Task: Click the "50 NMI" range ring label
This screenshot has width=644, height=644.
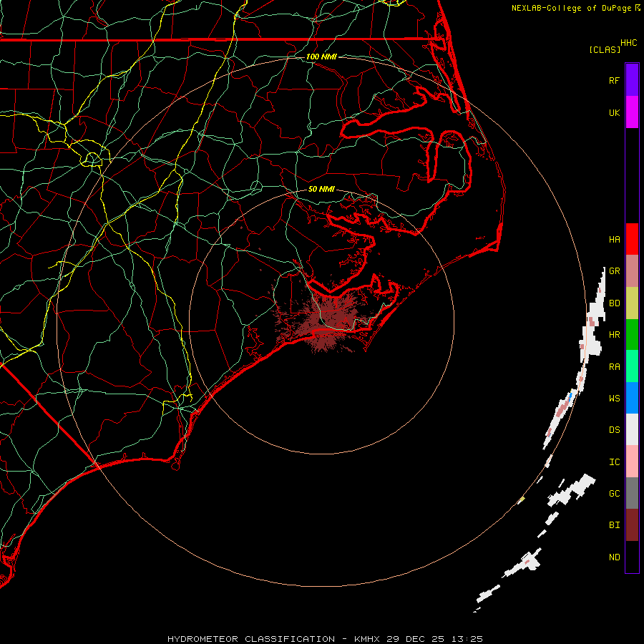Action: [321, 189]
